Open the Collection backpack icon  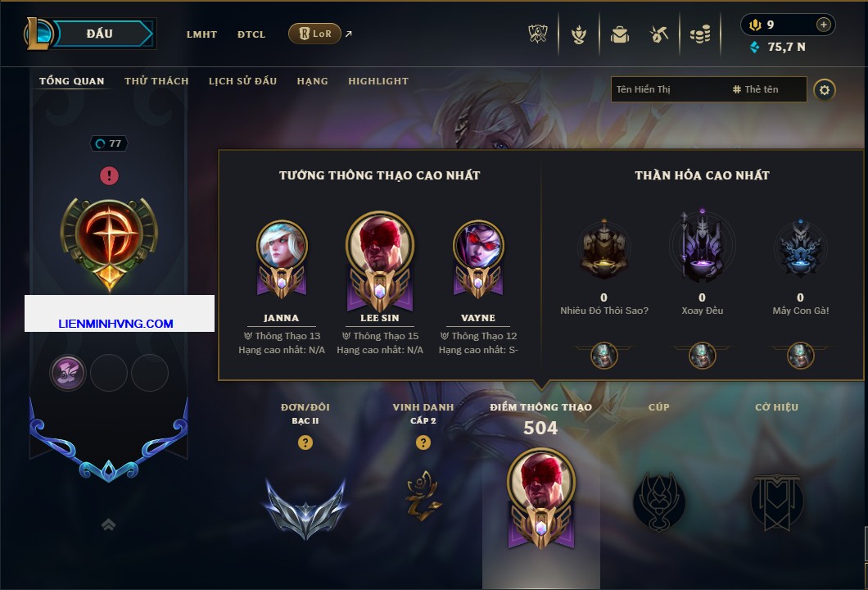click(x=619, y=34)
